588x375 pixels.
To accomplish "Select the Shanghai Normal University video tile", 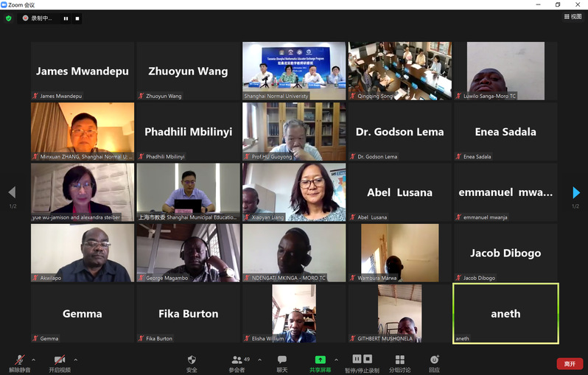I will click(x=294, y=71).
